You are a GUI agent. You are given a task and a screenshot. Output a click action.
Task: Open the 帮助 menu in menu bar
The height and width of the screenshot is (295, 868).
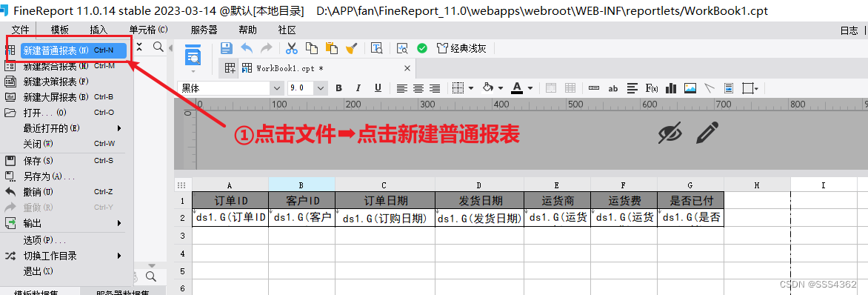point(248,30)
